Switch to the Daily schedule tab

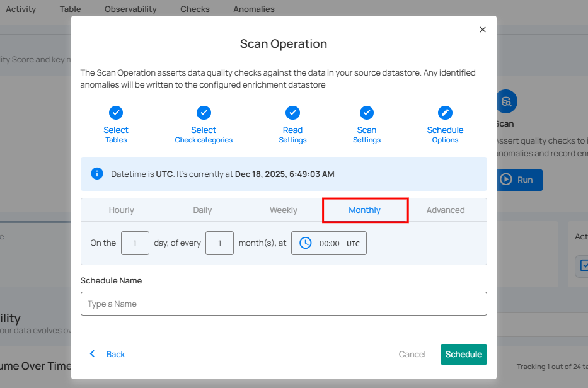pyautogui.click(x=202, y=210)
